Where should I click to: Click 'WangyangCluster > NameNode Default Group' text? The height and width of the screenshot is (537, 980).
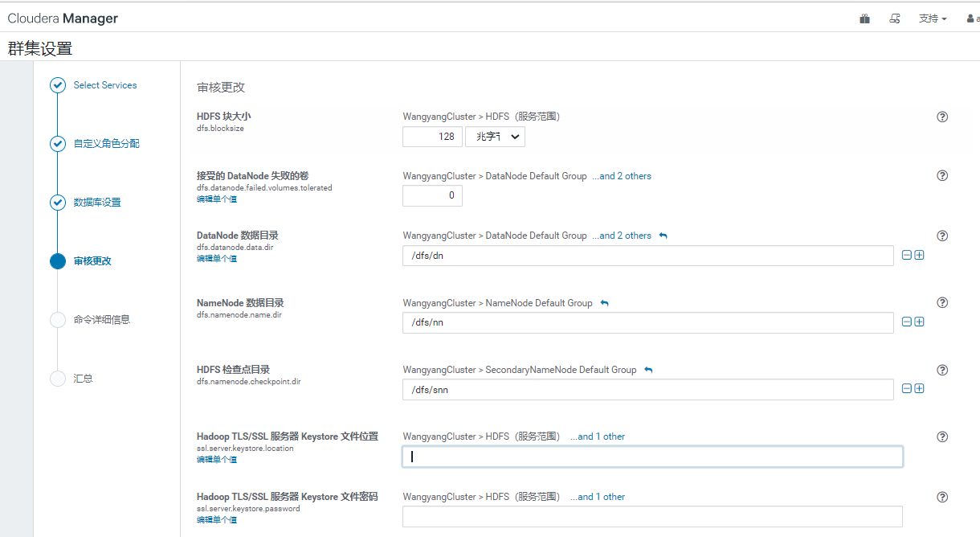pos(497,303)
